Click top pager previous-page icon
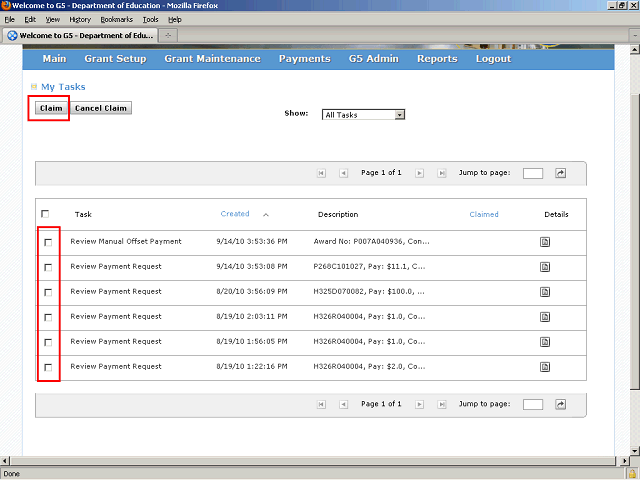The height and width of the screenshot is (480, 640). [344, 173]
